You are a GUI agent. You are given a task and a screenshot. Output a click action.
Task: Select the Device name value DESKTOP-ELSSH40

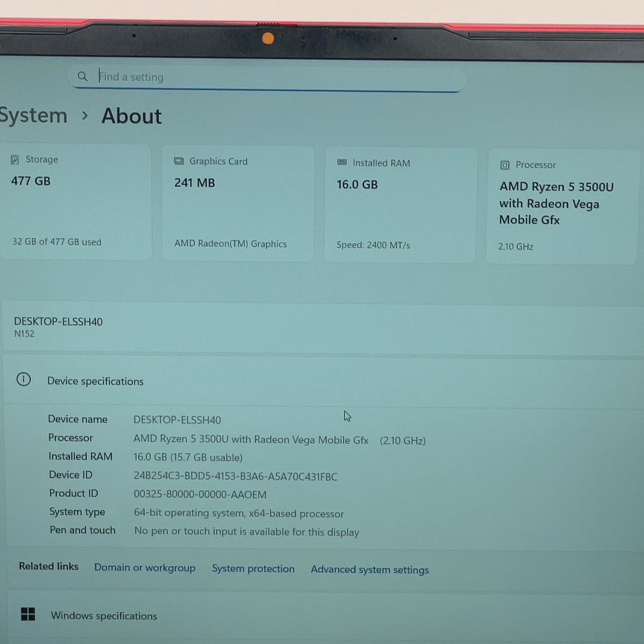tap(177, 420)
